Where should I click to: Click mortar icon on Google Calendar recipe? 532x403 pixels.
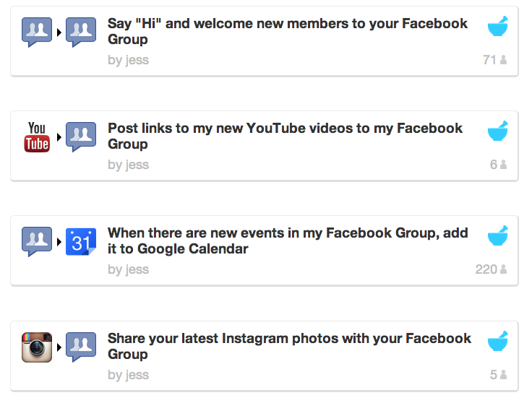coord(498,235)
